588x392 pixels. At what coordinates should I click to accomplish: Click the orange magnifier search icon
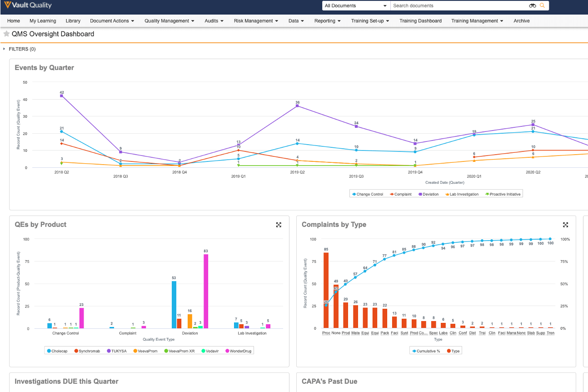pyautogui.click(x=542, y=5)
